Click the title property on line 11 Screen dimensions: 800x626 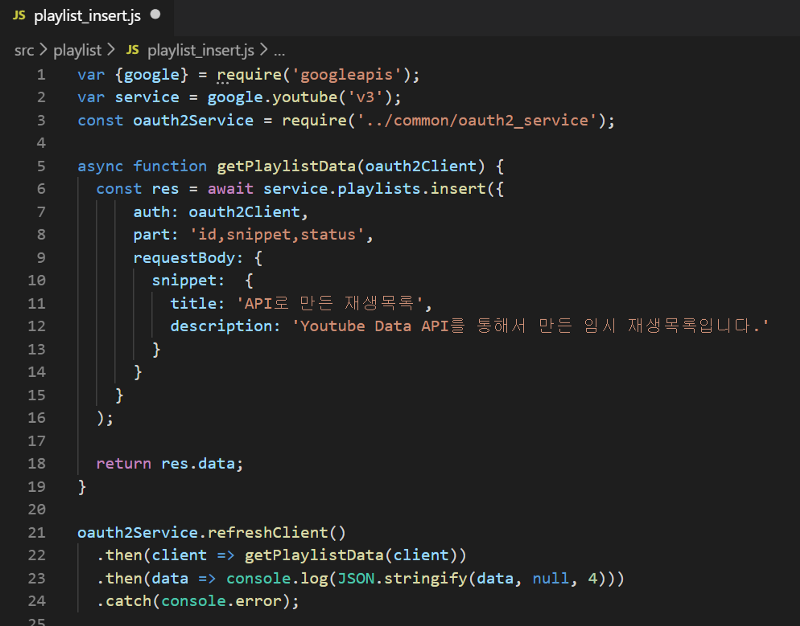pyautogui.click(x=193, y=304)
